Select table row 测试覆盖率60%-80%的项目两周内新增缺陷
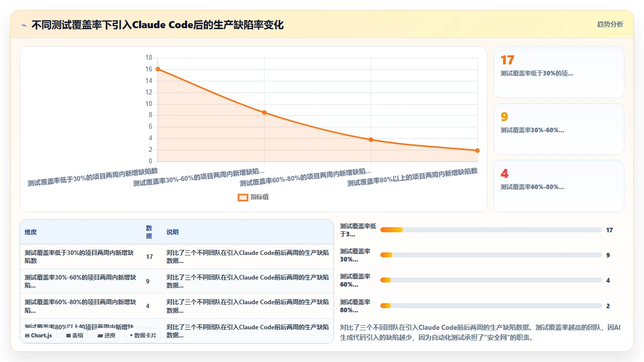 tap(177, 306)
